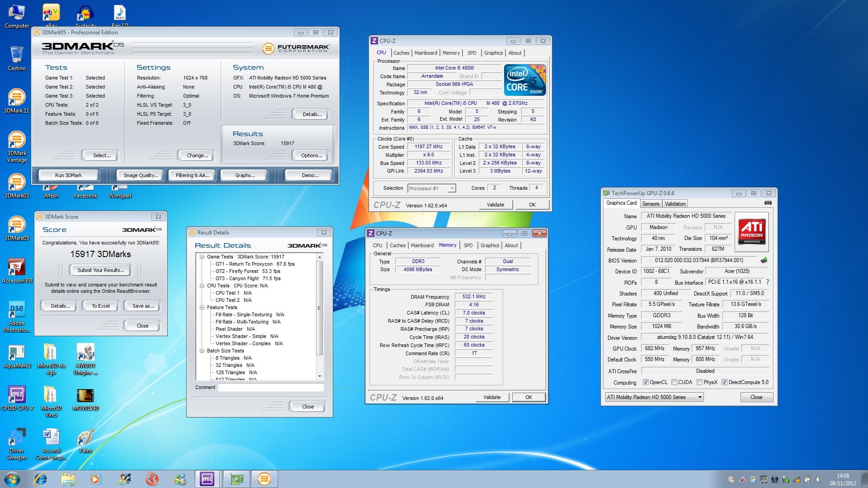Click the Filtering & AA... button
This screenshot has width=868, height=488.
tap(193, 175)
